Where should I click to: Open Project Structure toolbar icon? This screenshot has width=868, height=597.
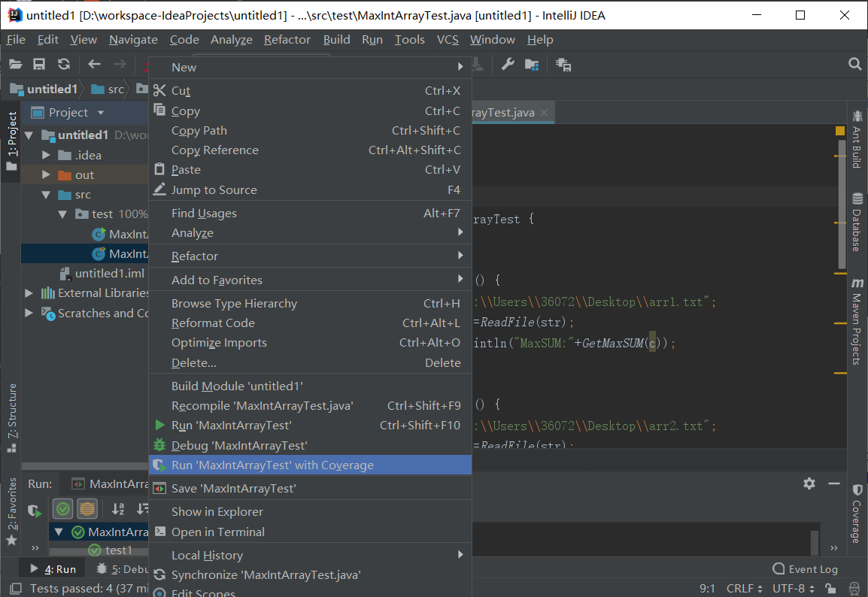(x=532, y=65)
